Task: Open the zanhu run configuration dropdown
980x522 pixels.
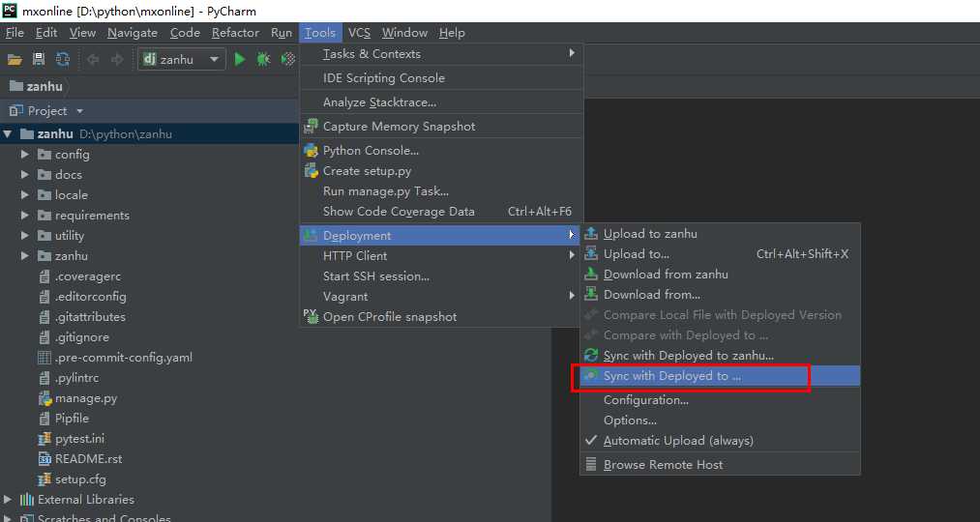Action: [215, 59]
